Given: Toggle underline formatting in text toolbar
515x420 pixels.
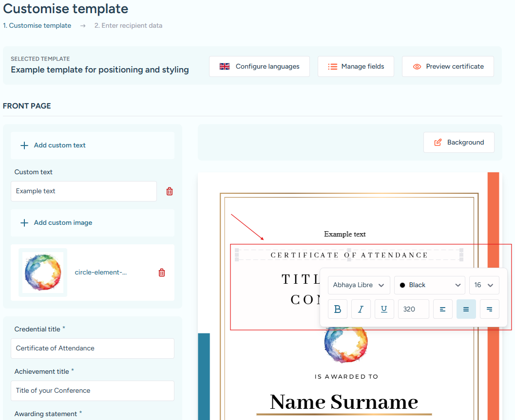Looking at the screenshot, I should tap(384, 309).
